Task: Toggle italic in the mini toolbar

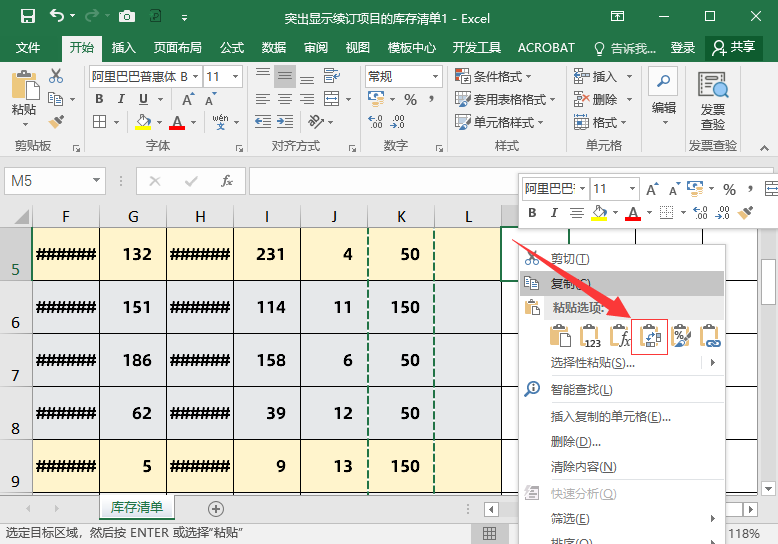Action: 553,213
